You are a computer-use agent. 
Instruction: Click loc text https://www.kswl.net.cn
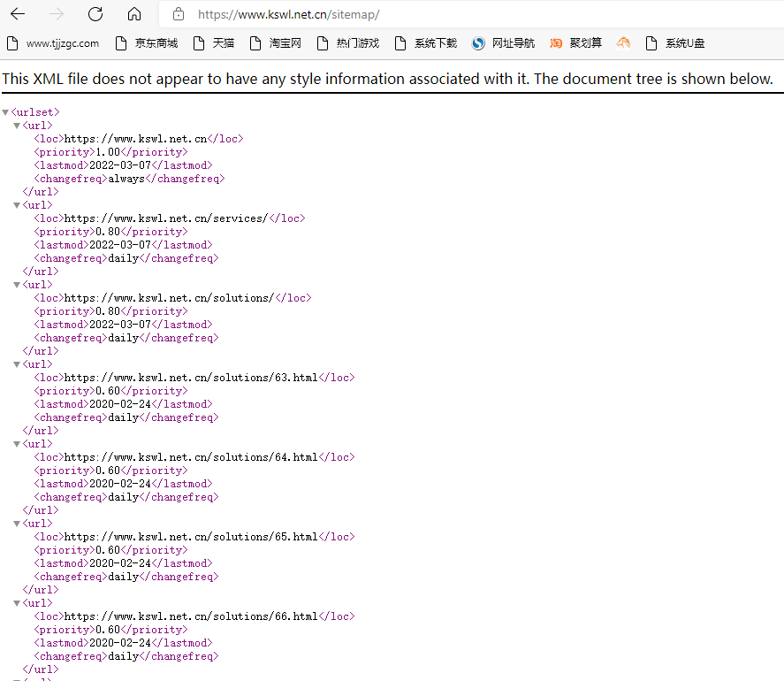[135, 139]
